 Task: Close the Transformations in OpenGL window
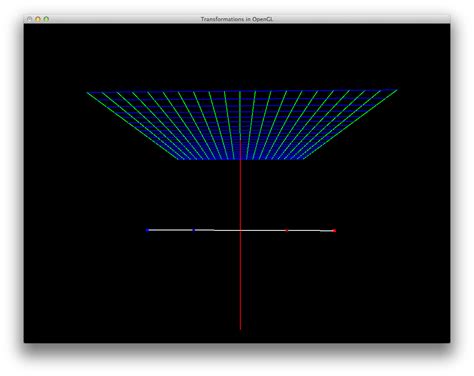pos(30,19)
